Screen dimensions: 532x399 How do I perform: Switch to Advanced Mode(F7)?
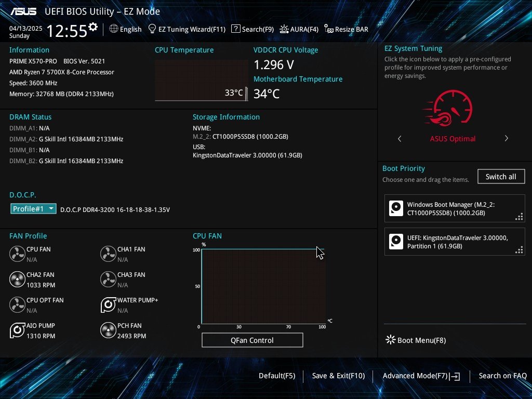(x=421, y=376)
